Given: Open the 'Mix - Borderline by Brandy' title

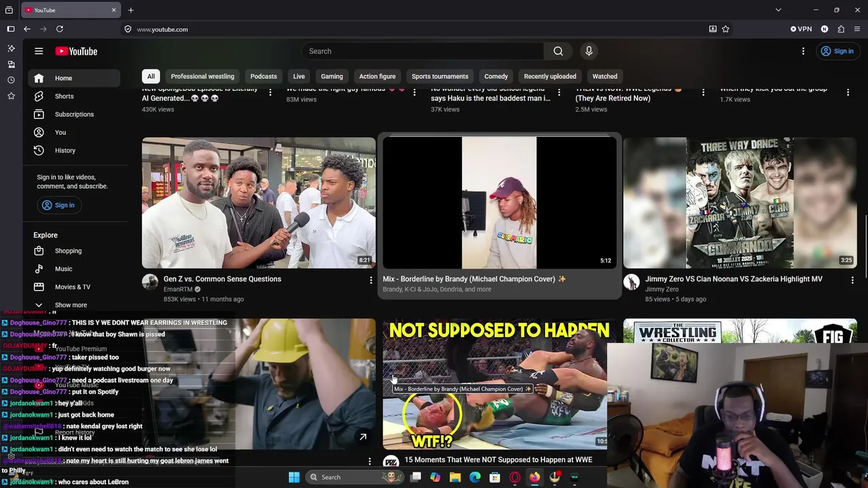Looking at the screenshot, I should pos(474,279).
